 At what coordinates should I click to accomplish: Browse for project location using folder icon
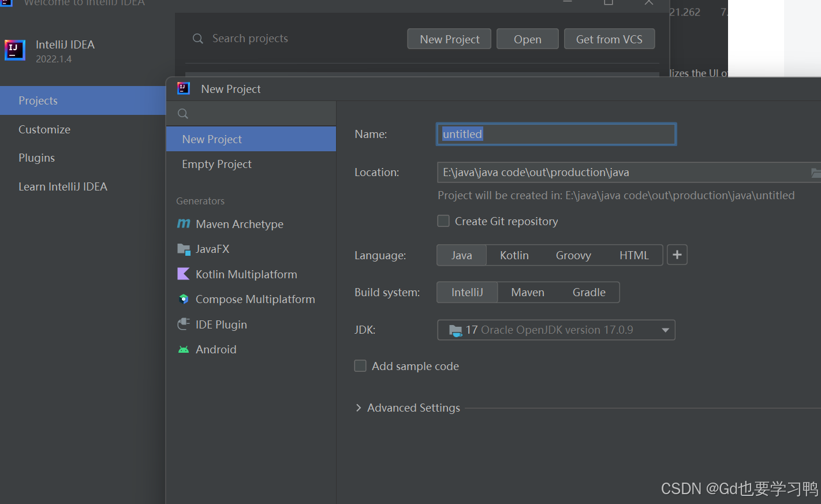(816, 172)
